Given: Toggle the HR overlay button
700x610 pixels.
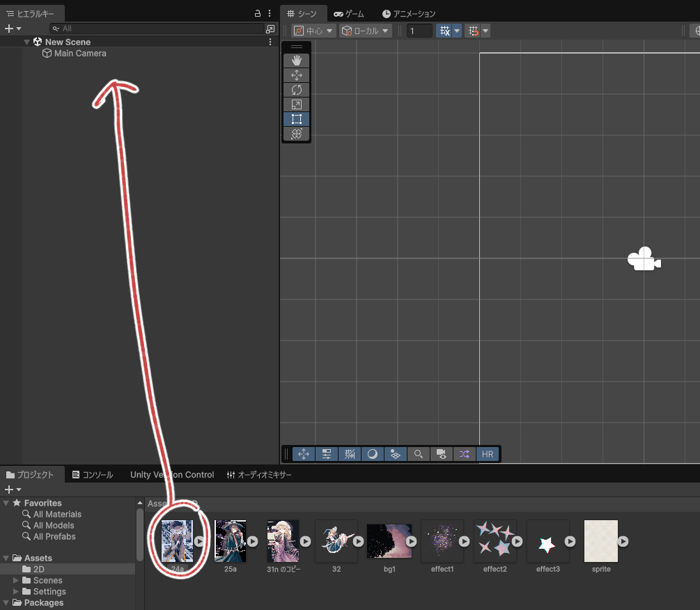Looking at the screenshot, I should pyautogui.click(x=488, y=454).
